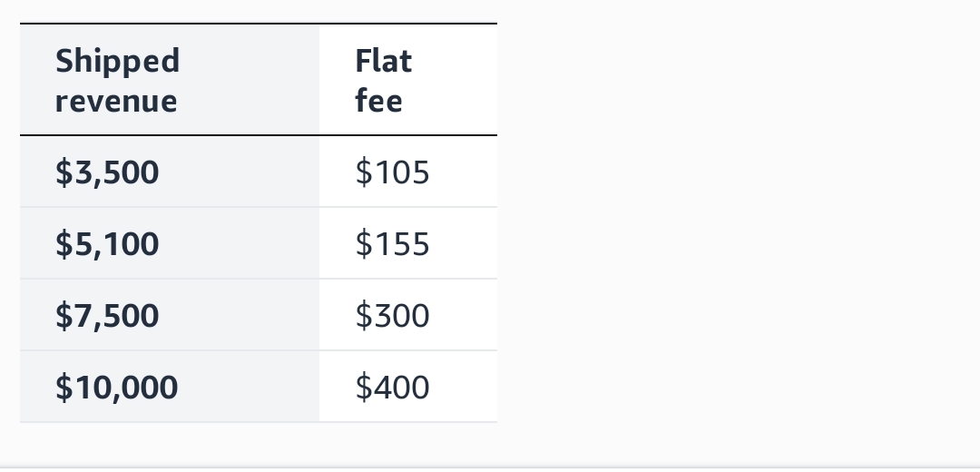Click the word fee in the header

click(378, 101)
